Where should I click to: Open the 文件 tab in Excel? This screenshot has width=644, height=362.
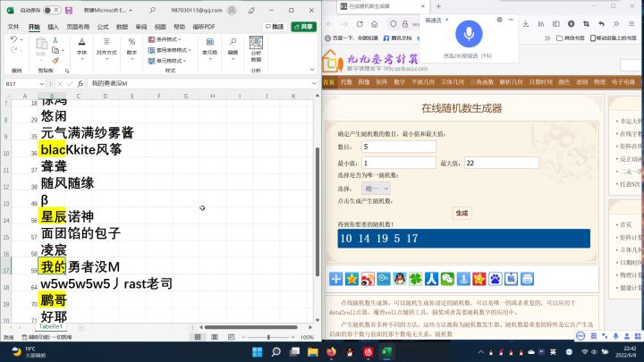tap(13, 27)
